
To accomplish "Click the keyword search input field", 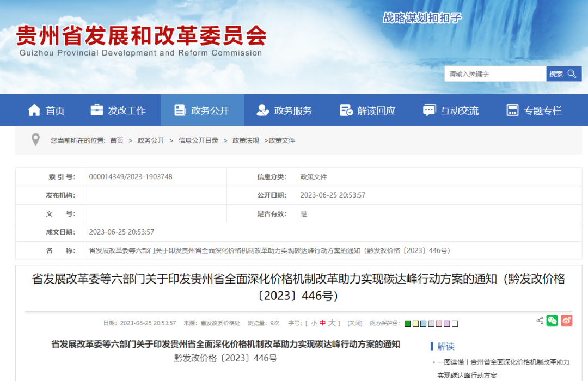I will [x=495, y=74].
